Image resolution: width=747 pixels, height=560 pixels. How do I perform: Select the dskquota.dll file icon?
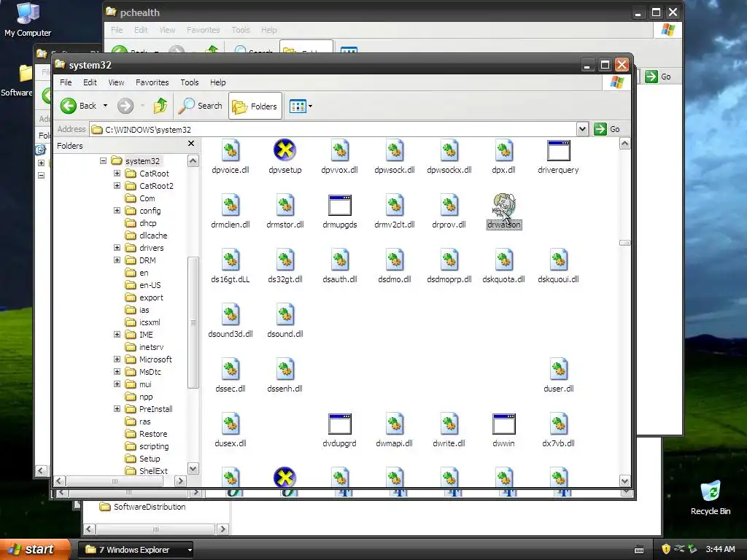click(503, 260)
